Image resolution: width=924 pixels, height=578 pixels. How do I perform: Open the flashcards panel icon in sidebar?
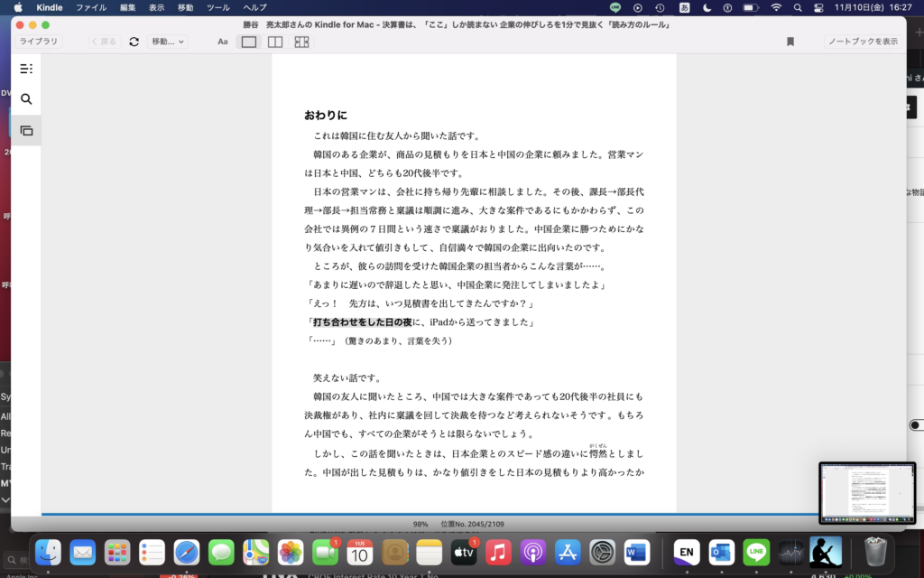[26, 131]
